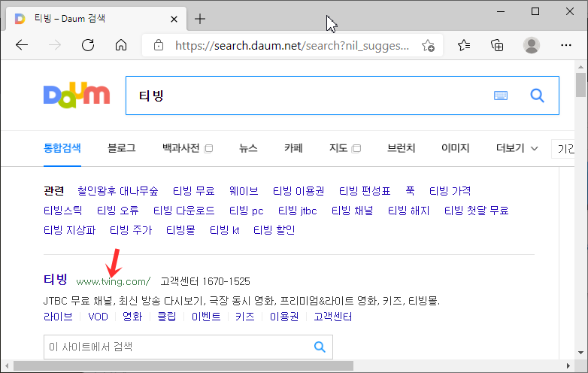The width and height of the screenshot is (588, 373).
Task: Click related search 티빙 이용권
Action: pos(299,191)
